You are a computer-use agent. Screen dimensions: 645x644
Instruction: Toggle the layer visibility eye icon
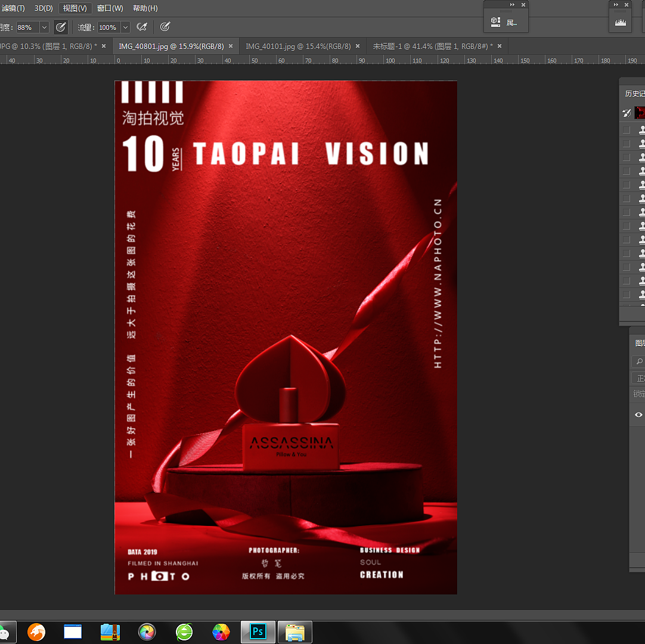click(638, 415)
